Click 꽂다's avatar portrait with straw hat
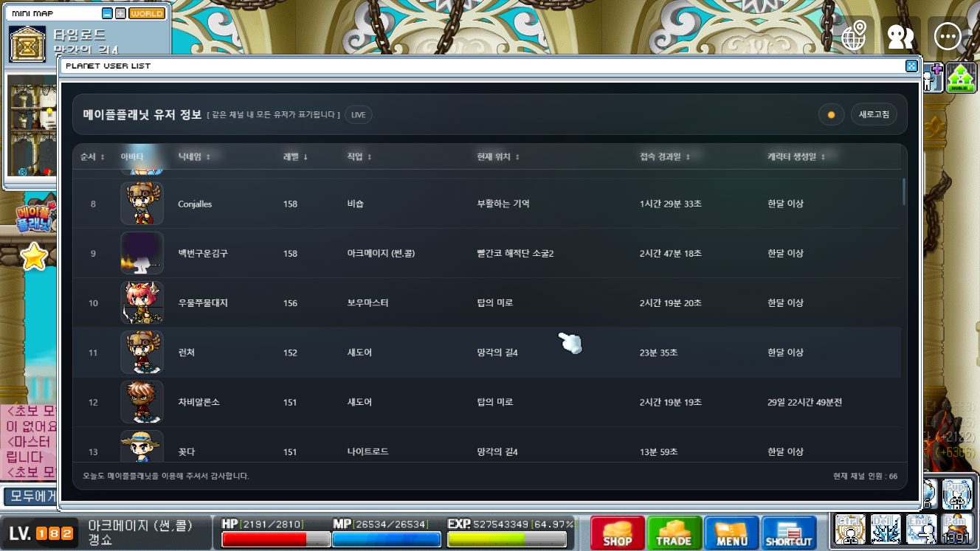 point(142,446)
